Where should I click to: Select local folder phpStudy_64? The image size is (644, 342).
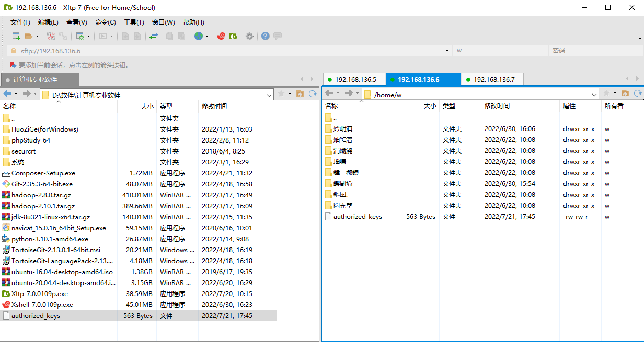coord(31,140)
